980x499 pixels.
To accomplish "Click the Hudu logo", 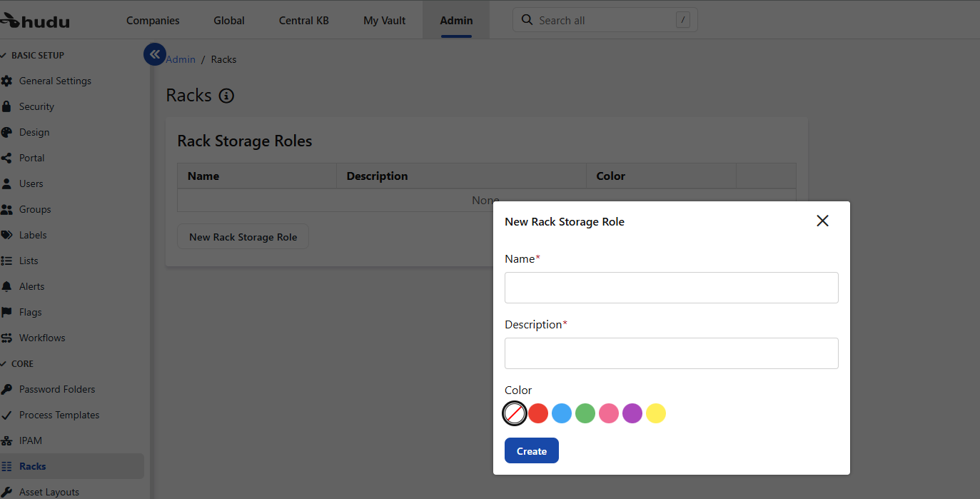I will [35, 20].
